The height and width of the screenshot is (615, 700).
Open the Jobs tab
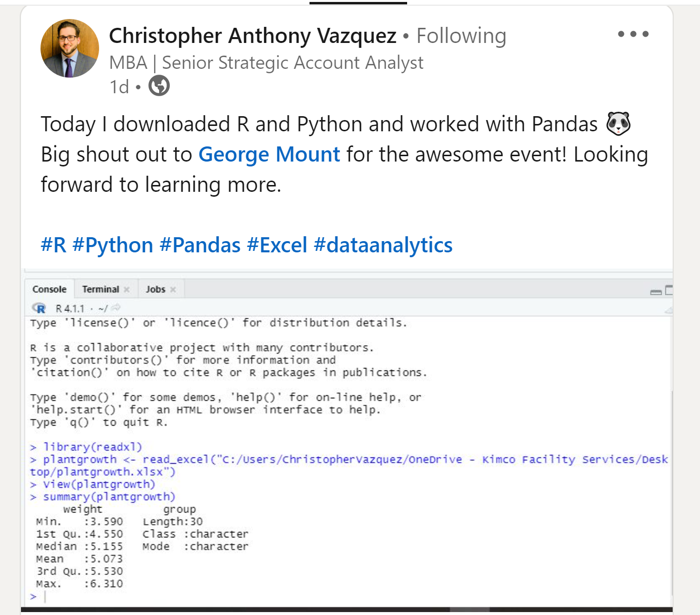coord(155,289)
